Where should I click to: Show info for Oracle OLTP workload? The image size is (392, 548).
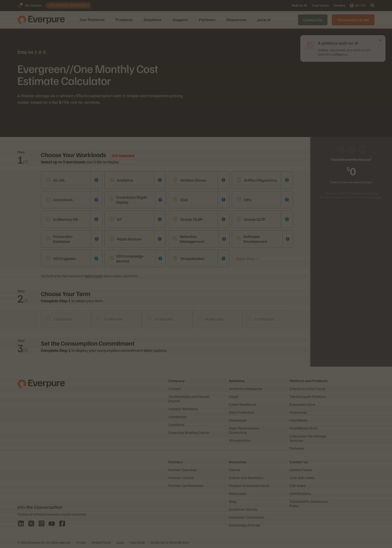(287, 219)
